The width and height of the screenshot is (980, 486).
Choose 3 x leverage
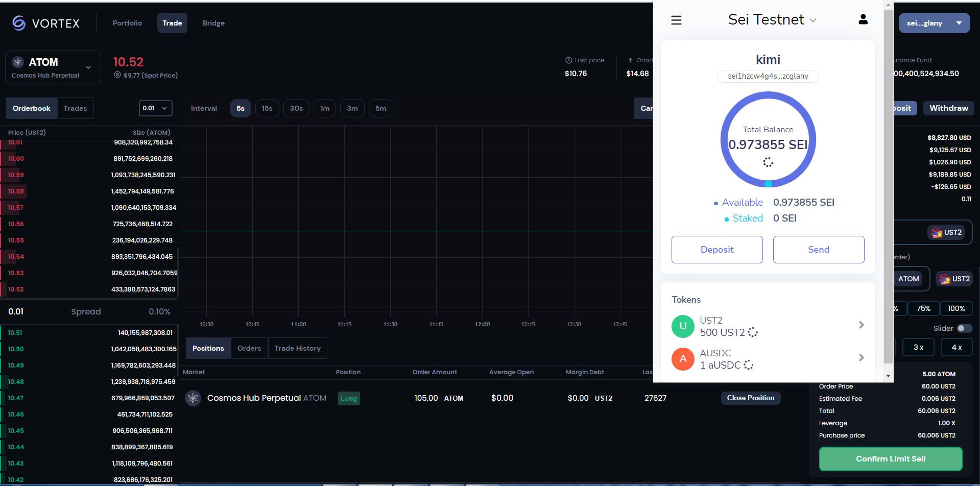tap(918, 347)
